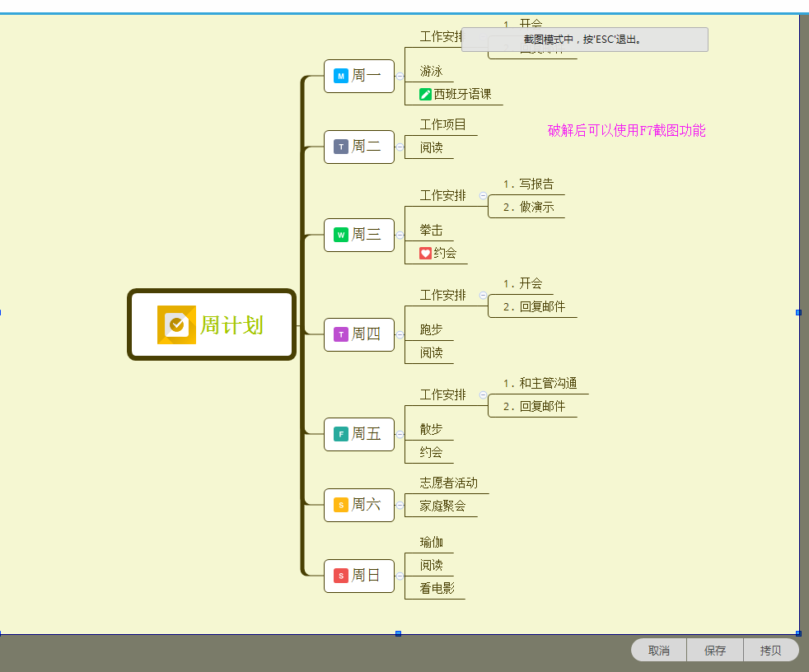Click the pink F7截图功能 text note
Image resolution: width=809 pixels, height=672 pixels.
click(626, 130)
